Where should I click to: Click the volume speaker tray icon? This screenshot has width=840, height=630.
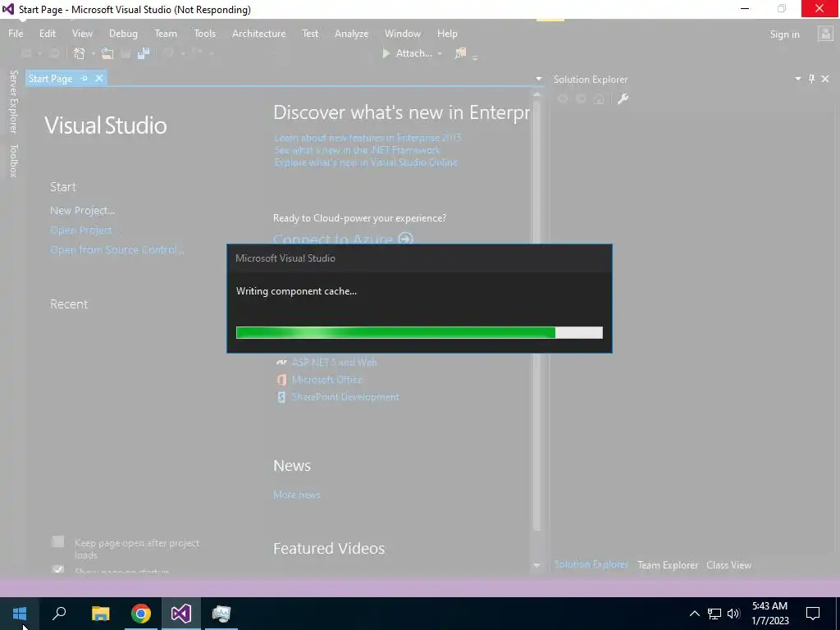pyautogui.click(x=733, y=614)
